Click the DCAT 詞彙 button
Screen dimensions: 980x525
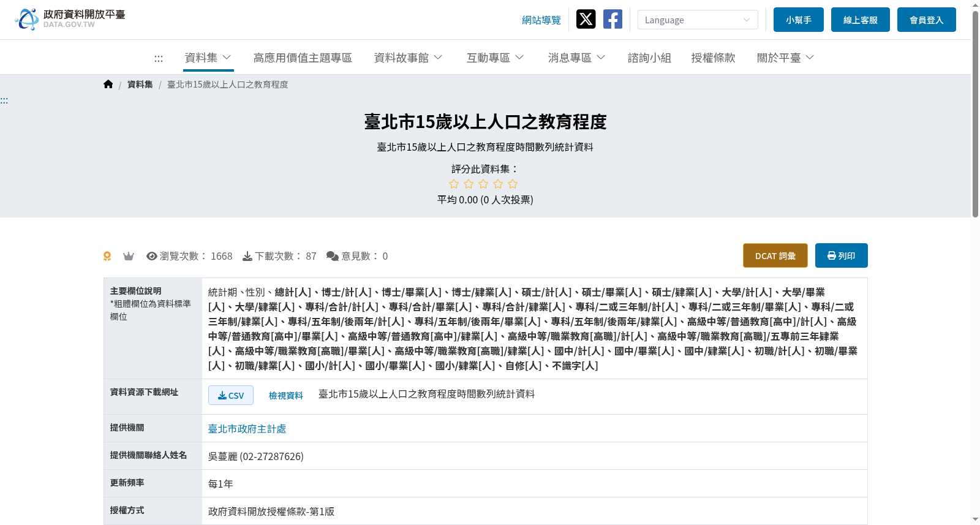[775, 255]
